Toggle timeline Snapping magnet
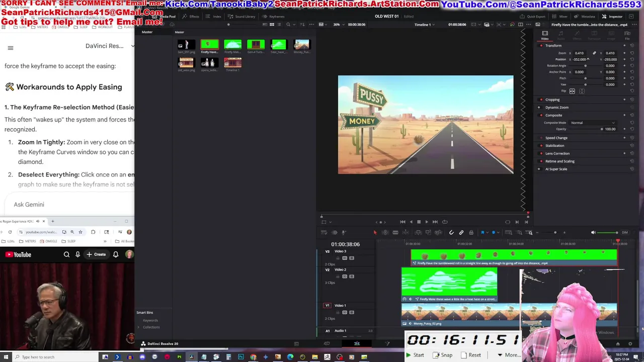The image size is (644, 362). coord(451,232)
